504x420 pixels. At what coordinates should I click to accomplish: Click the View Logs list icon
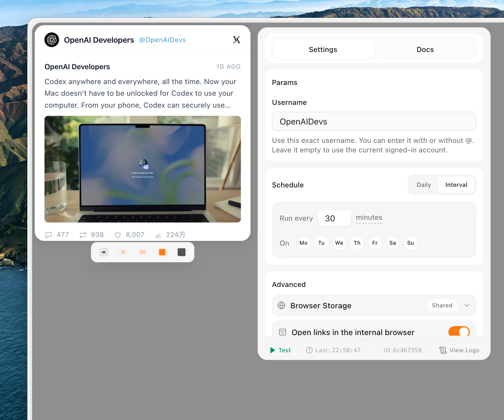tap(443, 350)
